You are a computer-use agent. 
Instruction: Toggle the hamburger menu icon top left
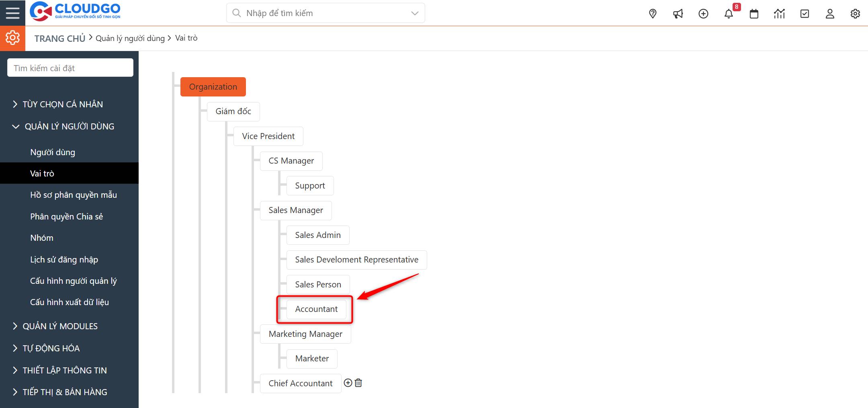[12, 12]
